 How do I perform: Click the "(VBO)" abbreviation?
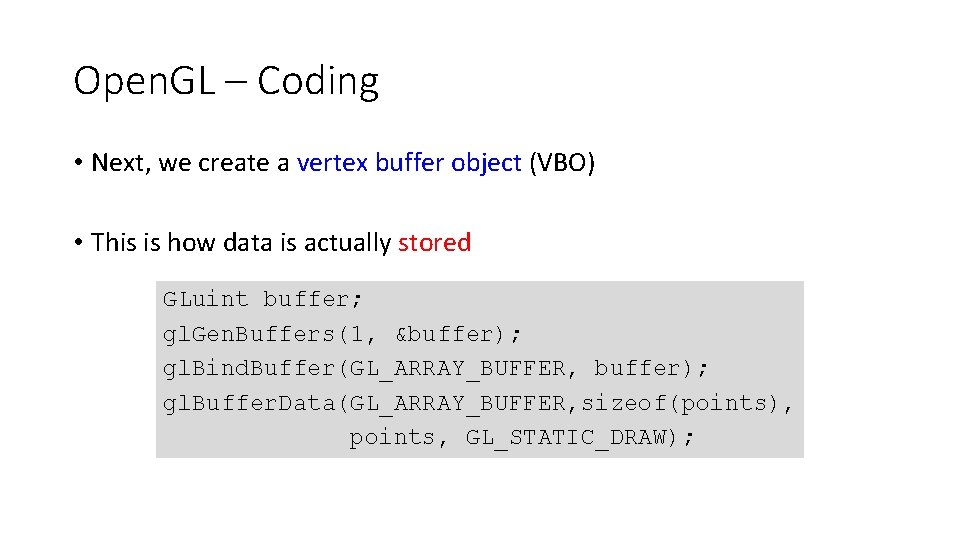(x=562, y=162)
